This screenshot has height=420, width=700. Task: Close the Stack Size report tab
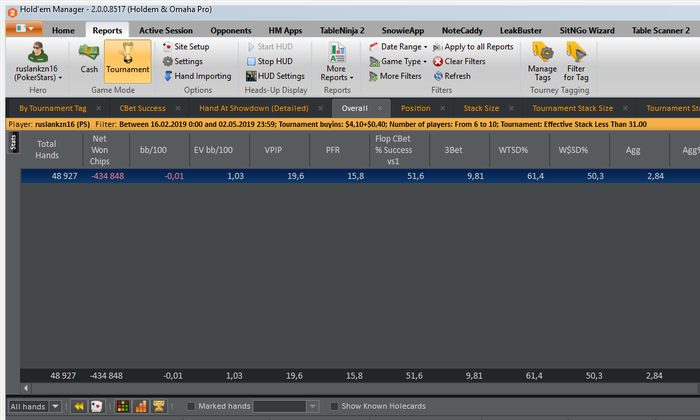tap(511, 108)
